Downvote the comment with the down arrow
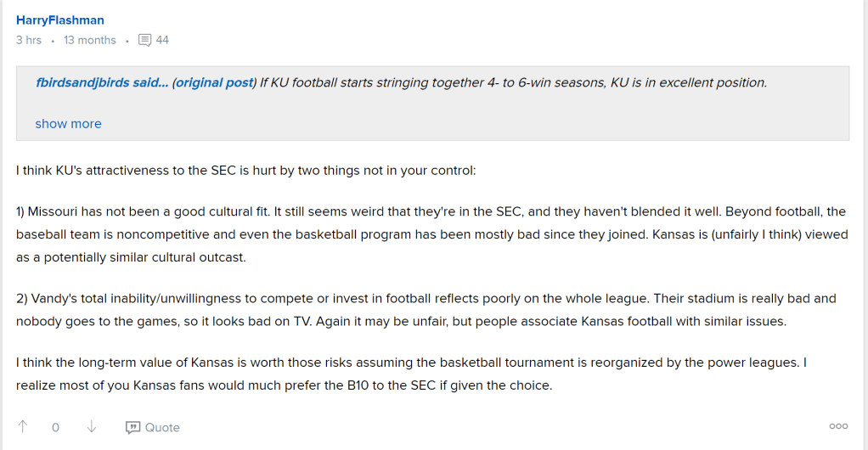This screenshot has width=868, height=450. coord(92,427)
